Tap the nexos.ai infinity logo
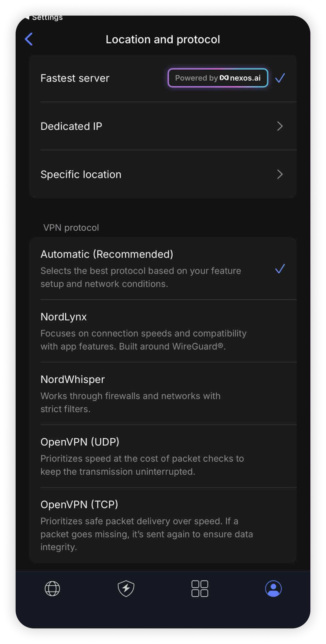 point(224,78)
